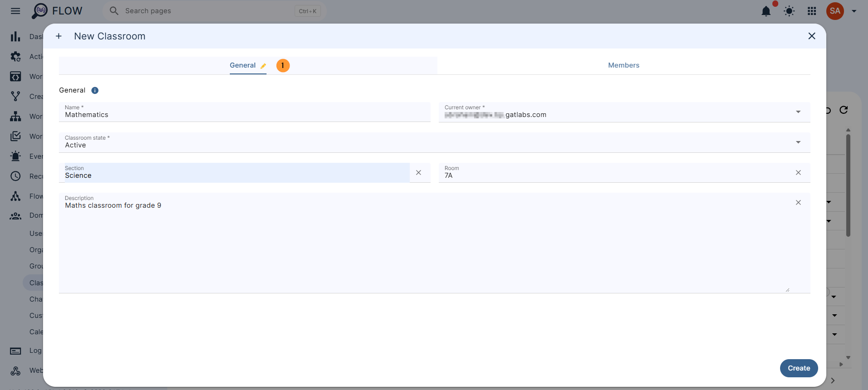Click the background page vertical scrollbar
Viewport: 868px width, 390px height.
click(848, 185)
